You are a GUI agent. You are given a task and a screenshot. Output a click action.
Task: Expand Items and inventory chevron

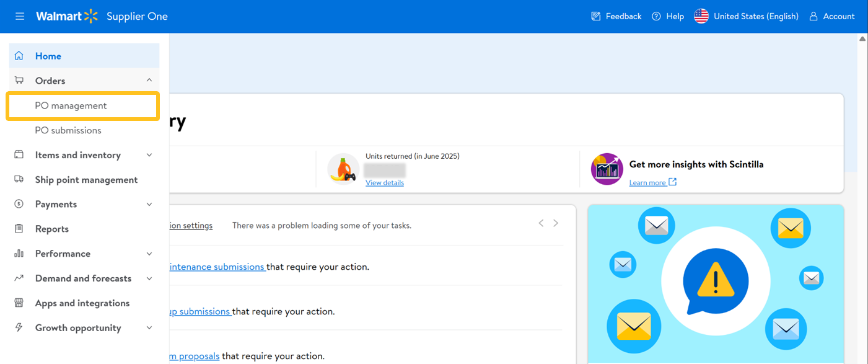coord(149,155)
